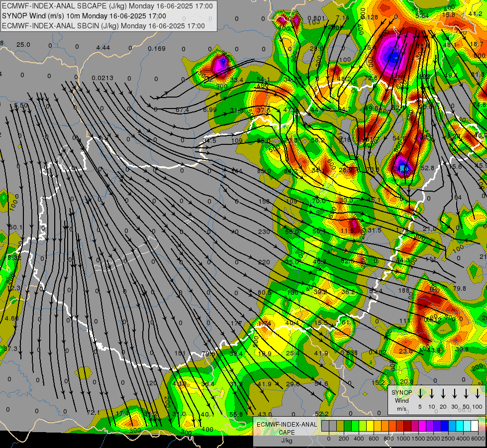Click the 48.1 value on the map

point(449,45)
